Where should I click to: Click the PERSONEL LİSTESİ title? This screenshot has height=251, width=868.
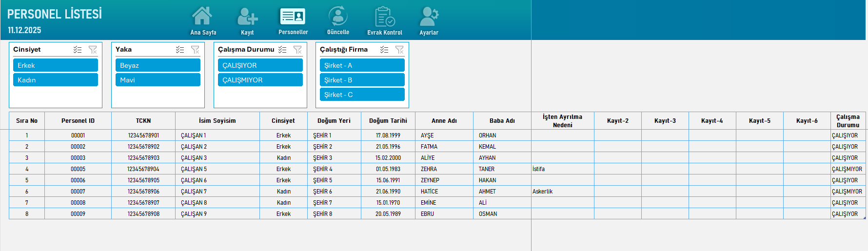(x=55, y=14)
